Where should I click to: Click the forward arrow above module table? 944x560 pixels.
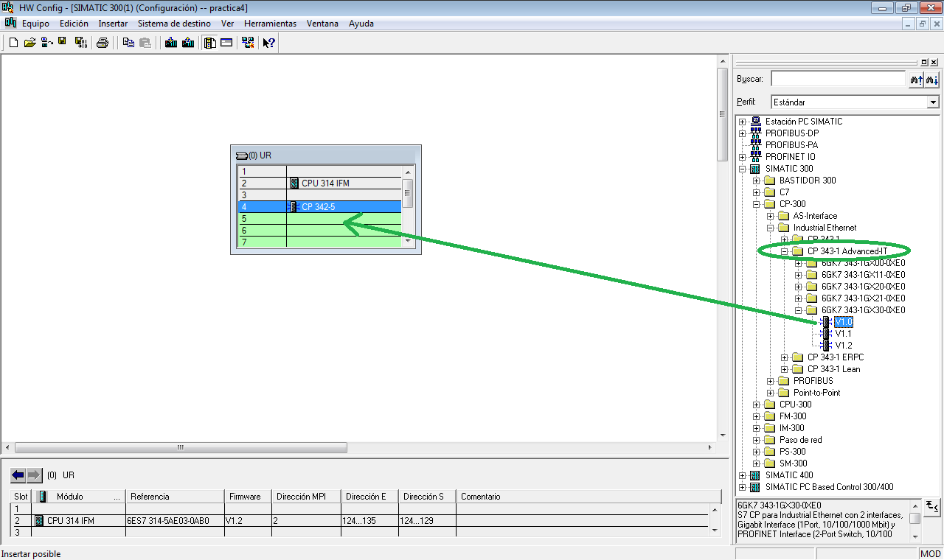34,475
